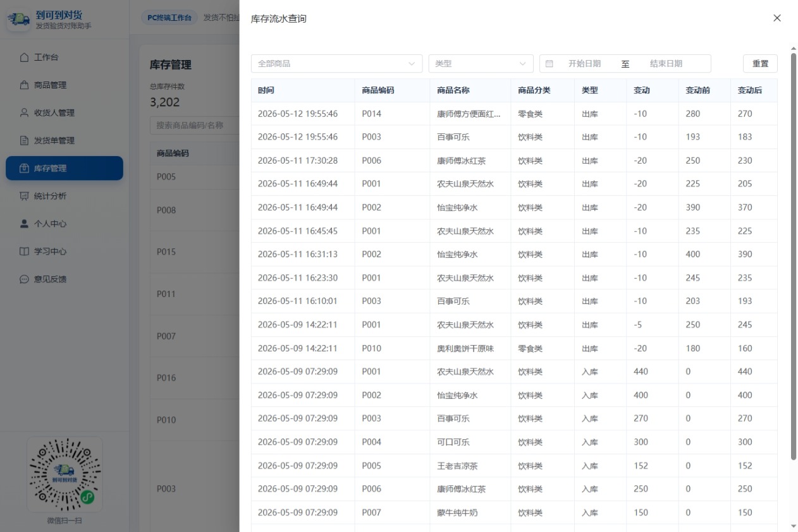Viewport: 798px width, 532px height.
Task: Click the 商品管理 bag icon
Action: (x=25, y=85)
